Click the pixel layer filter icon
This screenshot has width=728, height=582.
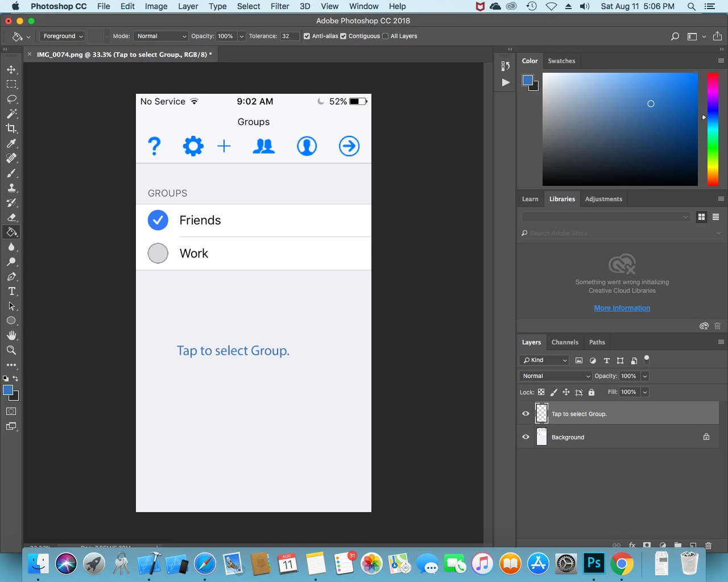point(579,360)
